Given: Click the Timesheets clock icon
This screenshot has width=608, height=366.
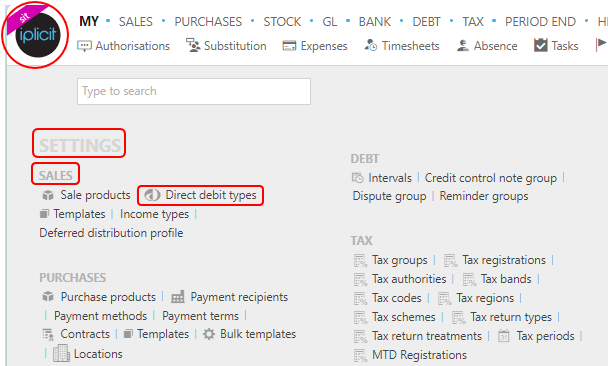Looking at the screenshot, I should pos(371,45).
